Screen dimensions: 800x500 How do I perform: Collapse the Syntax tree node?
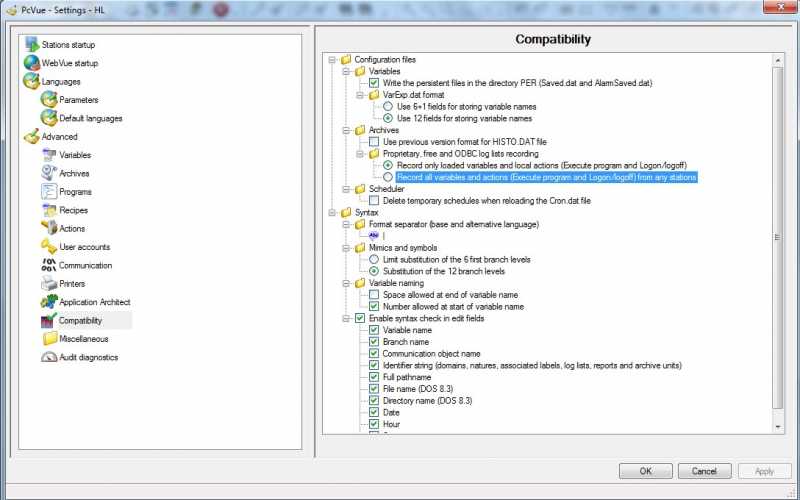tap(332, 212)
